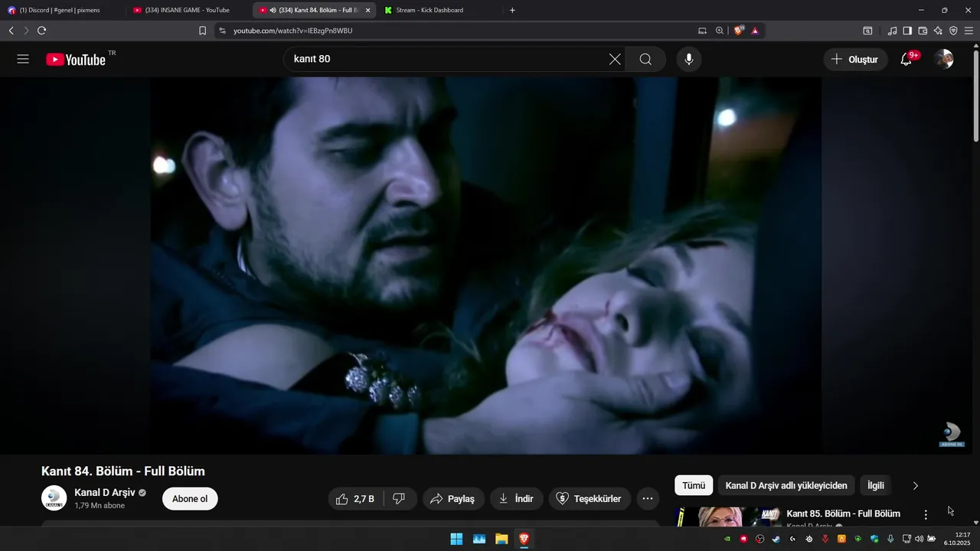The width and height of the screenshot is (980, 551).
Task: Open the media playlist music note icon
Action: [x=892, y=31]
